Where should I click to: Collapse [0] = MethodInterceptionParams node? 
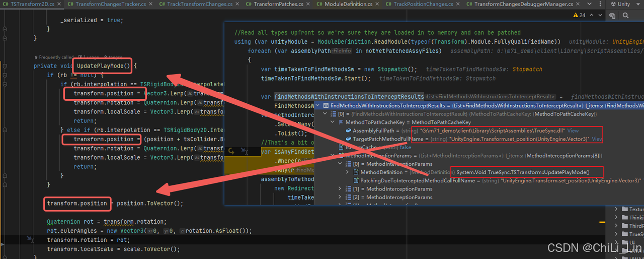341,164
